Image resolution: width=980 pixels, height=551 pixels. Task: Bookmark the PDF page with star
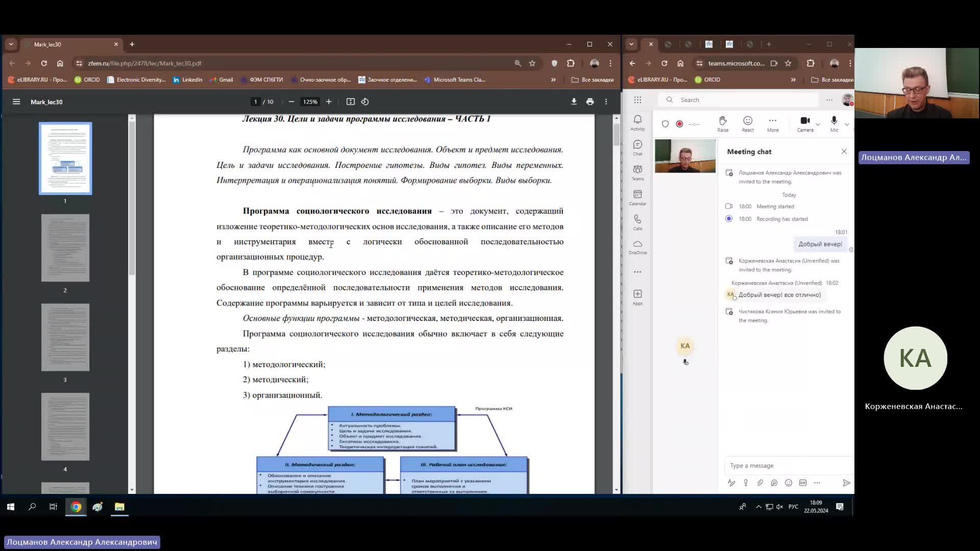point(532,63)
